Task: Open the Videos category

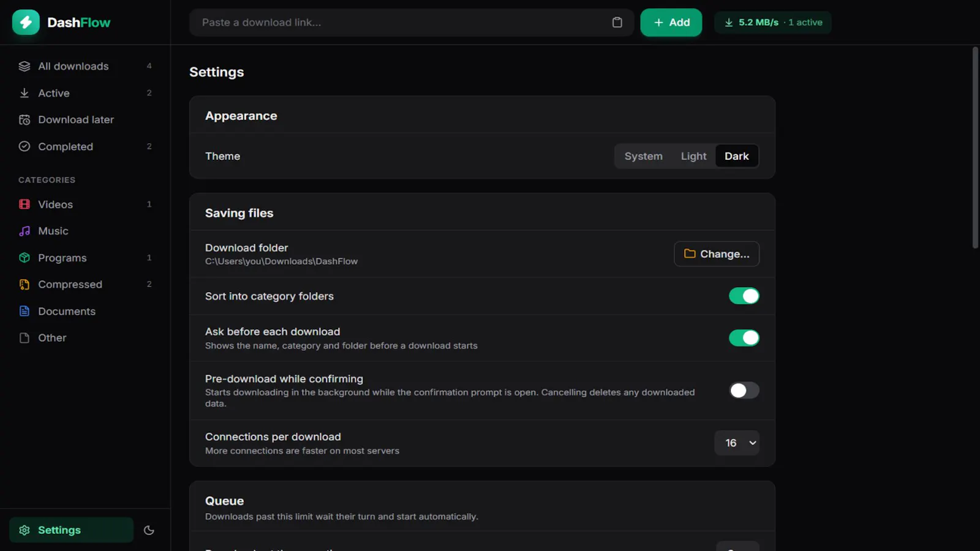Action: pos(85,204)
